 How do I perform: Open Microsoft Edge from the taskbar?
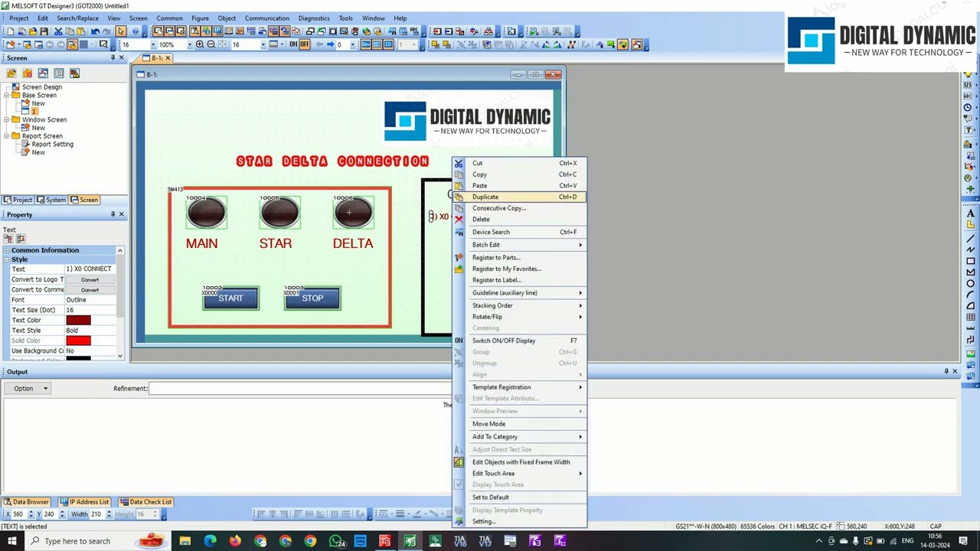coord(210,541)
